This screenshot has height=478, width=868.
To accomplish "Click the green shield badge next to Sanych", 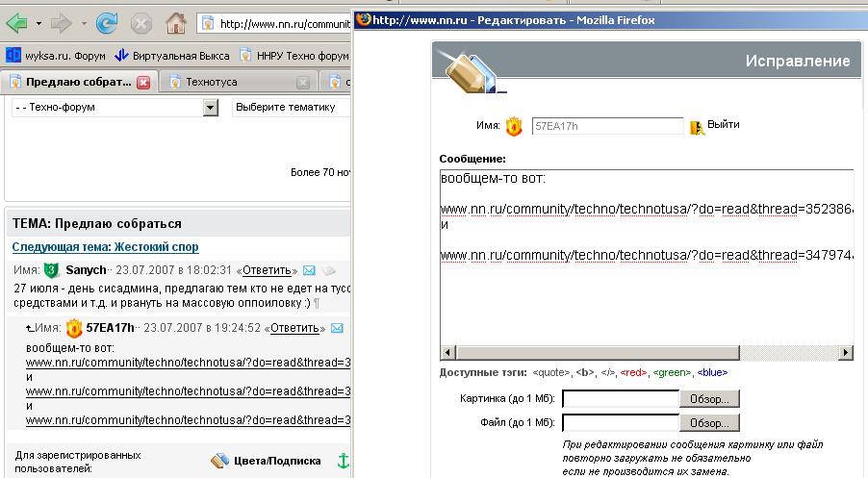I will pos(52,271).
